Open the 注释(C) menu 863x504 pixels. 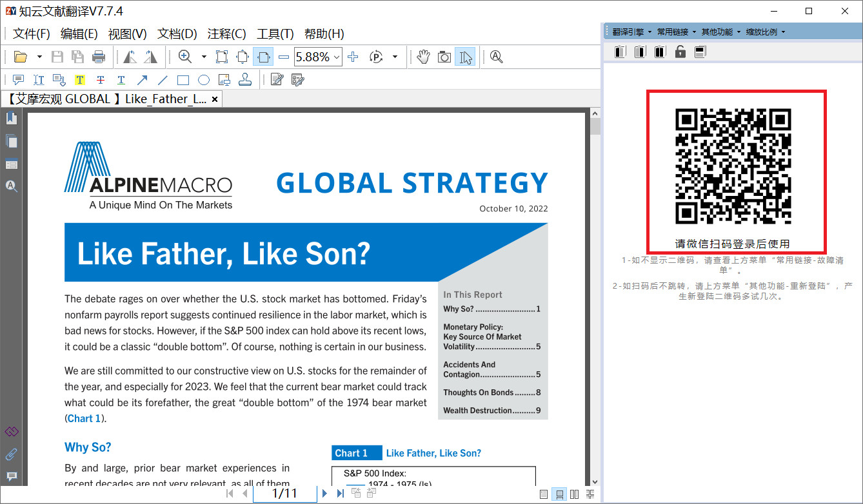pos(227,34)
